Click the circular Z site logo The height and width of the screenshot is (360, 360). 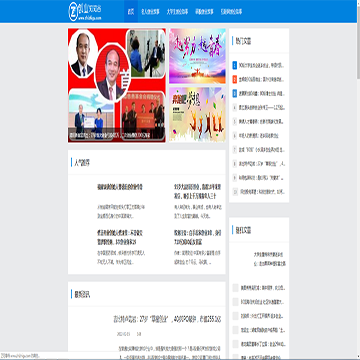[73, 11]
